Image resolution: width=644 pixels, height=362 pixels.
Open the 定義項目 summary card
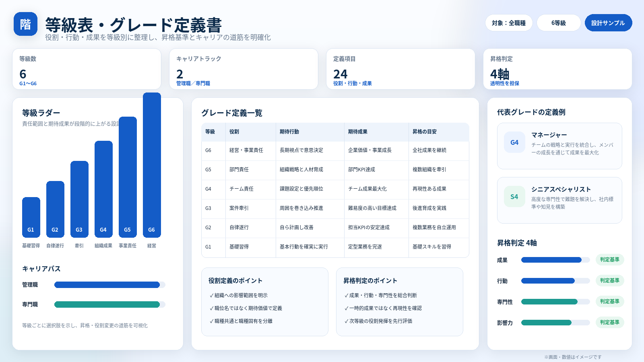pyautogui.click(x=400, y=69)
